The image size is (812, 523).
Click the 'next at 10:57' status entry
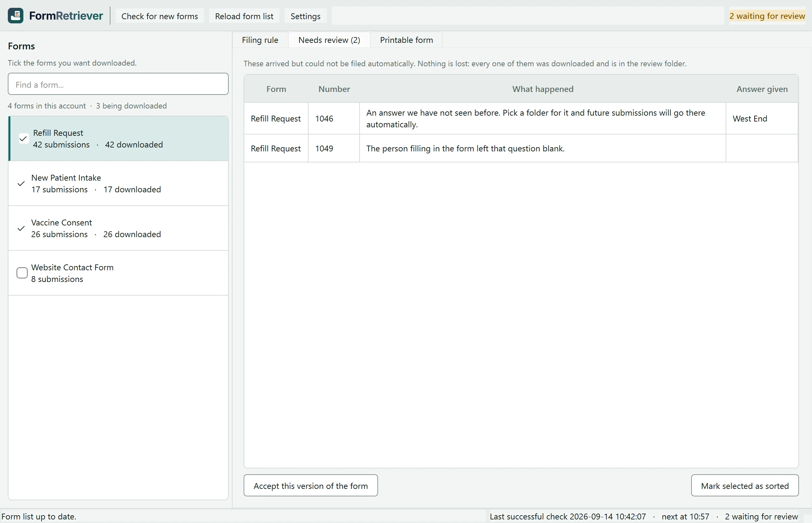coord(685,517)
